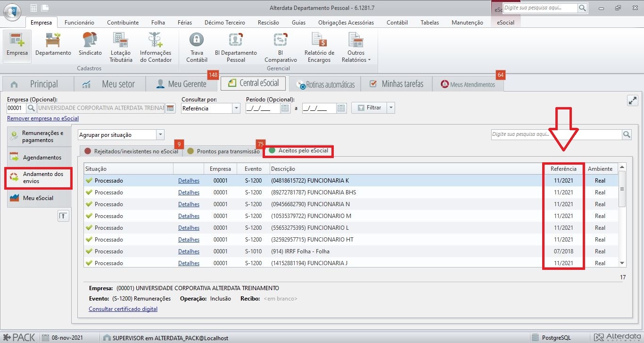
Task: Open the Meu Atendimentos tab
Action: click(468, 84)
